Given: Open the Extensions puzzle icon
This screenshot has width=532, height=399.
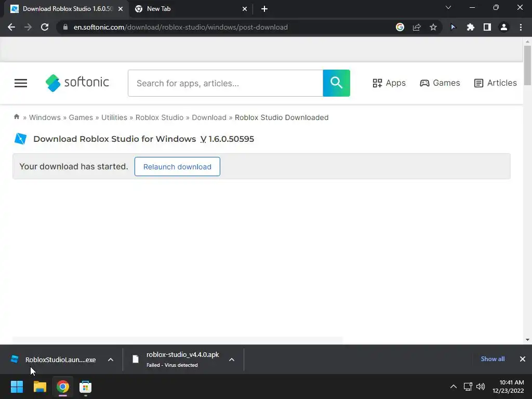Looking at the screenshot, I should pos(470,27).
